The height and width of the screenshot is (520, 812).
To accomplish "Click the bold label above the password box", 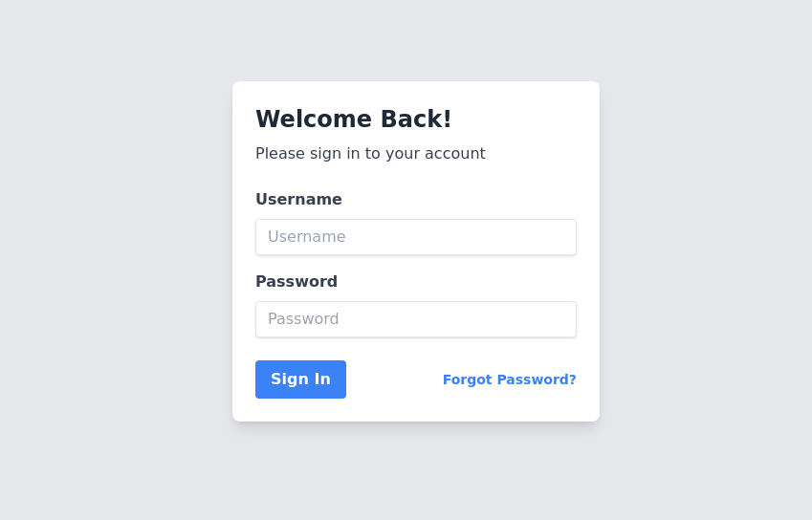I will click(296, 282).
